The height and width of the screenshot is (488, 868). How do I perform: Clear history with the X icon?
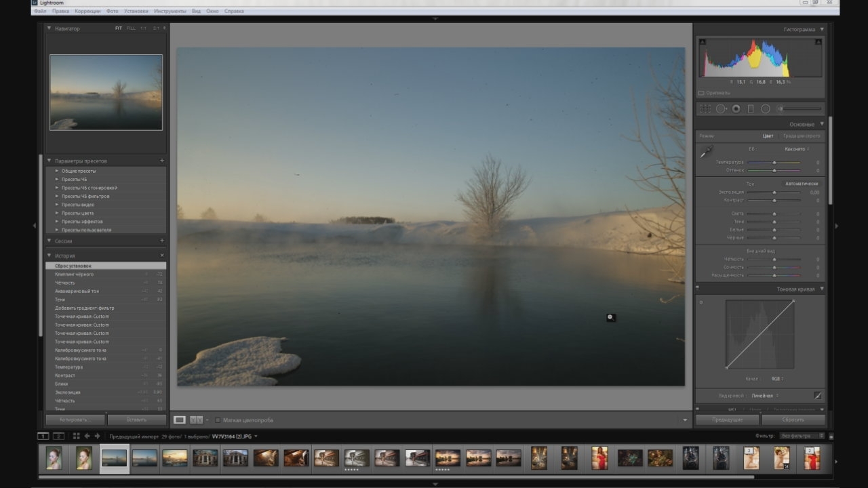(162, 256)
